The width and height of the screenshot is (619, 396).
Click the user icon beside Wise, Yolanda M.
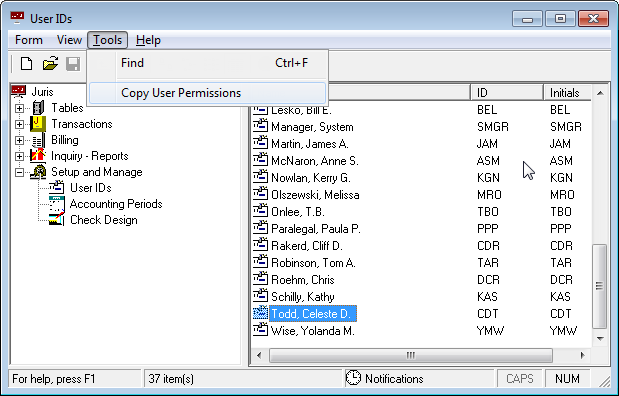click(x=260, y=330)
